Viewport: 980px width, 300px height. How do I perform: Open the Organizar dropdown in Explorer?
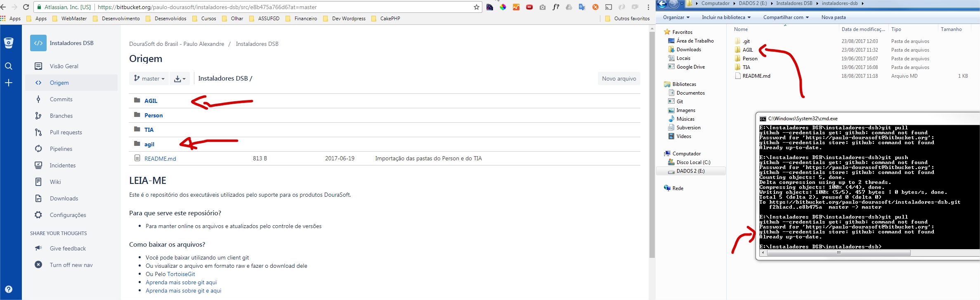tap(676, 17)
